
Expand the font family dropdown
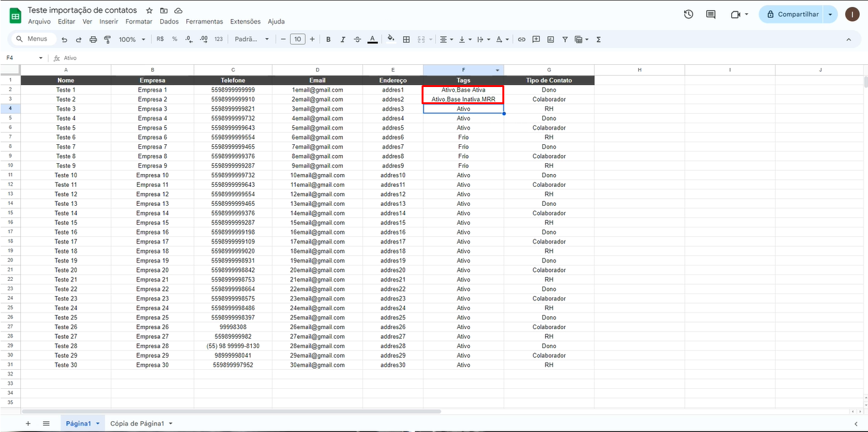[252, 39]
